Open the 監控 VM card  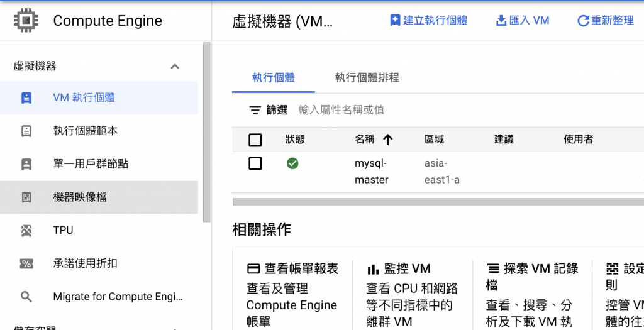(412, 294)
